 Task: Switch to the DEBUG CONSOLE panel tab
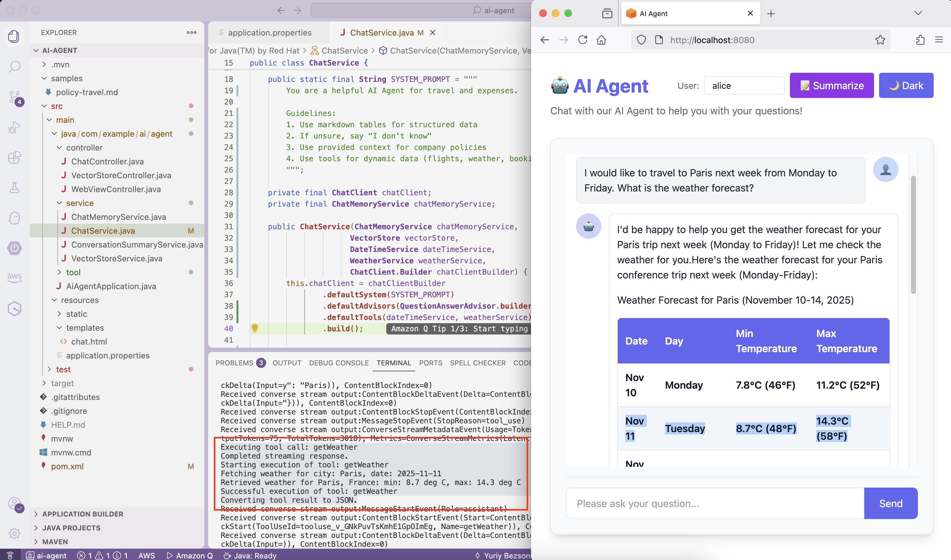pyautogui.click(x=338, y=363)
